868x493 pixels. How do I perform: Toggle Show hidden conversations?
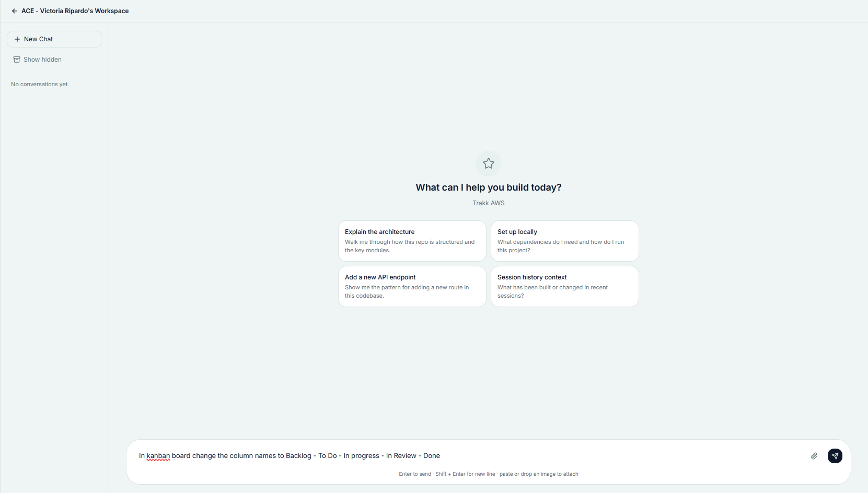pos(38,60)
